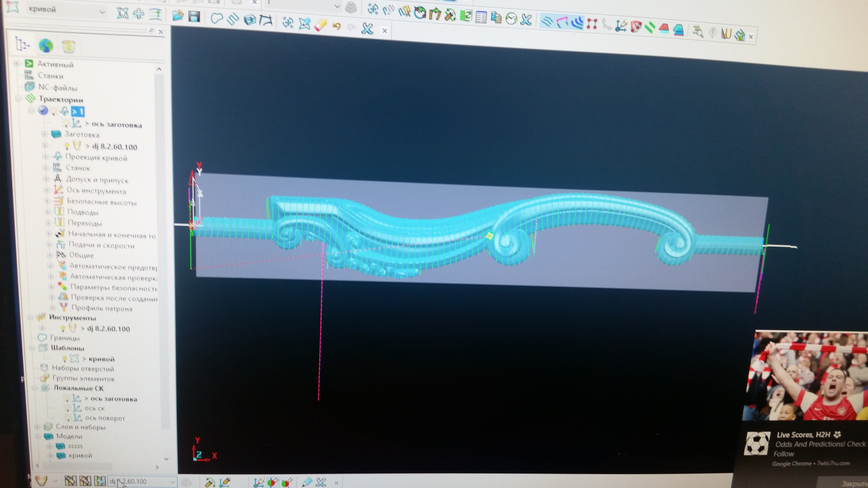Select the yellow eraser tool icon

coord(320,25)
